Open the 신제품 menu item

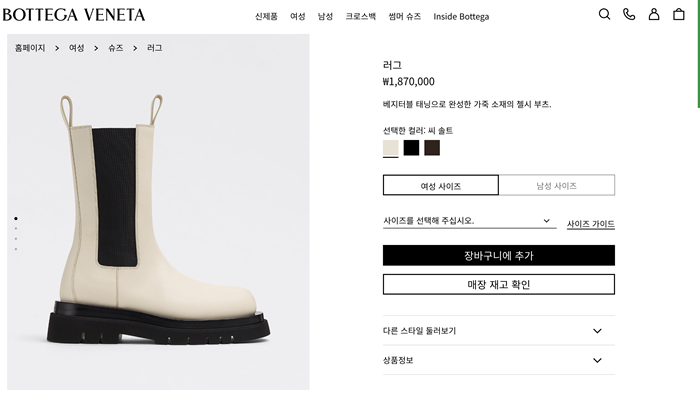tap(266, 17)
